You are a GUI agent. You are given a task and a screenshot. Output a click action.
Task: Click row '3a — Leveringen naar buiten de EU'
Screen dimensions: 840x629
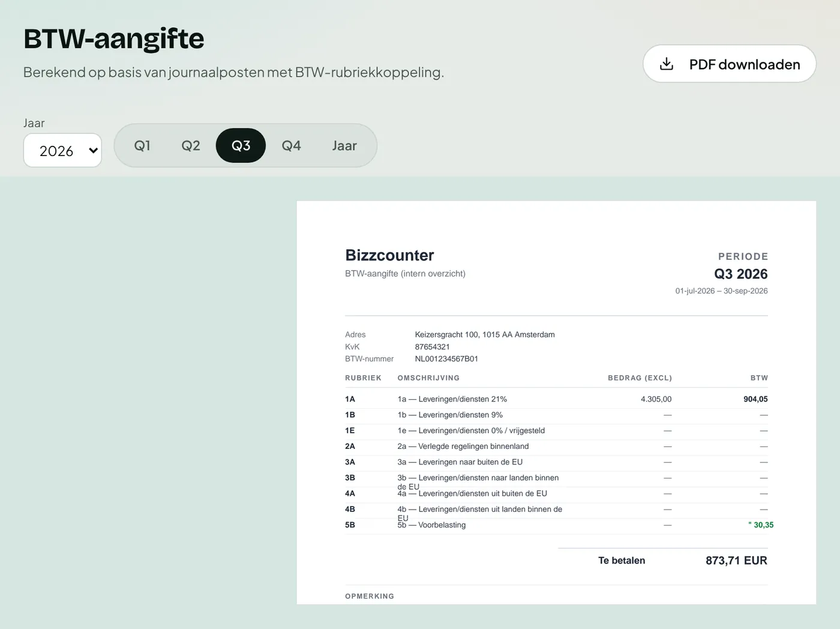pos(556,462)
